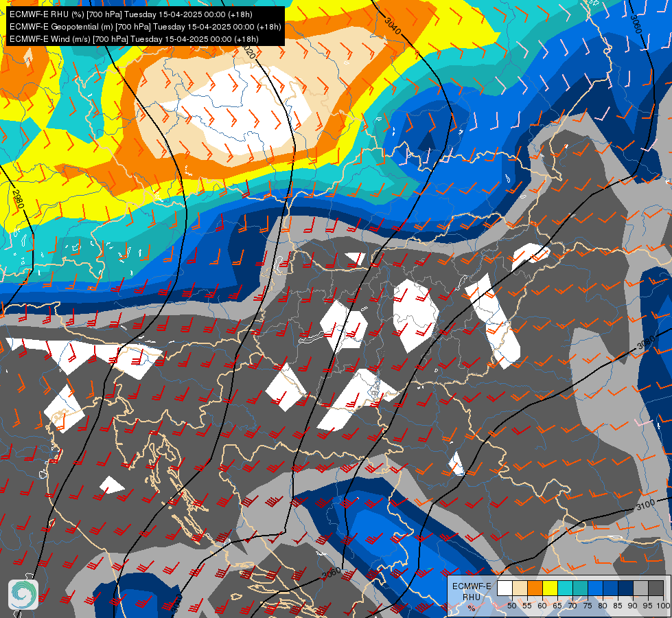Image resolution: width=672 pixels, height=618 pixels.
Task: Click legend tick label 75
Action: pos(588,606)
